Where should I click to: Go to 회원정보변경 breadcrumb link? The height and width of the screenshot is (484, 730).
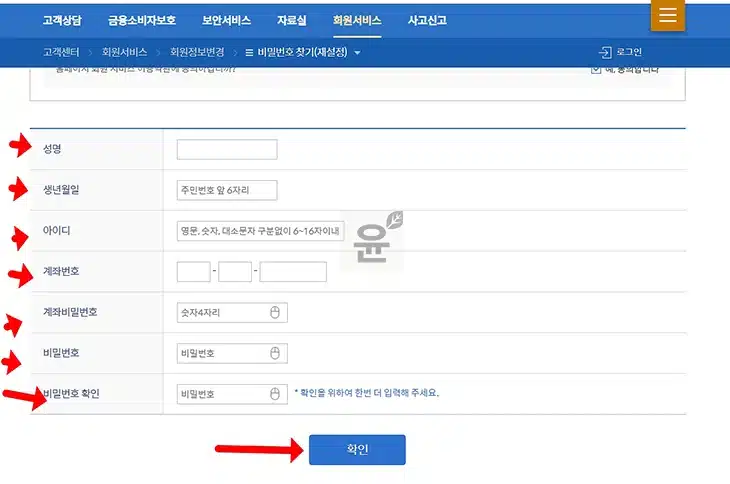click(197, 52)
